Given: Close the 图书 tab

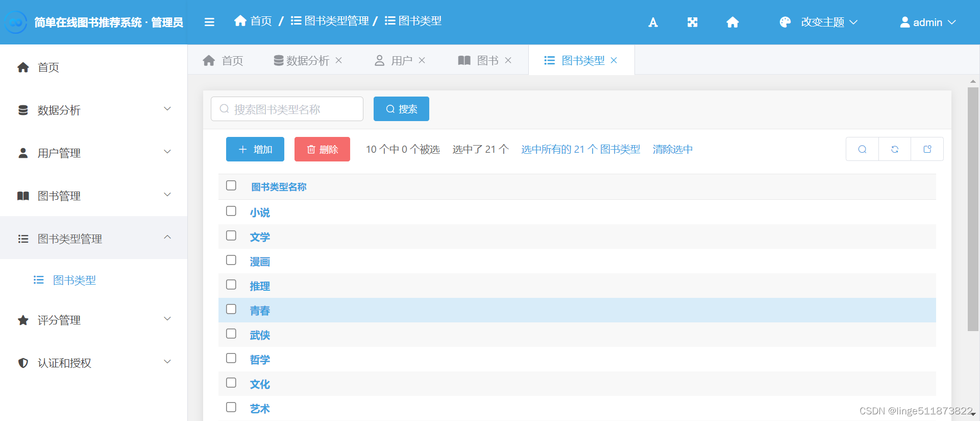Looking at the screenshot, I should click(508, 60).
